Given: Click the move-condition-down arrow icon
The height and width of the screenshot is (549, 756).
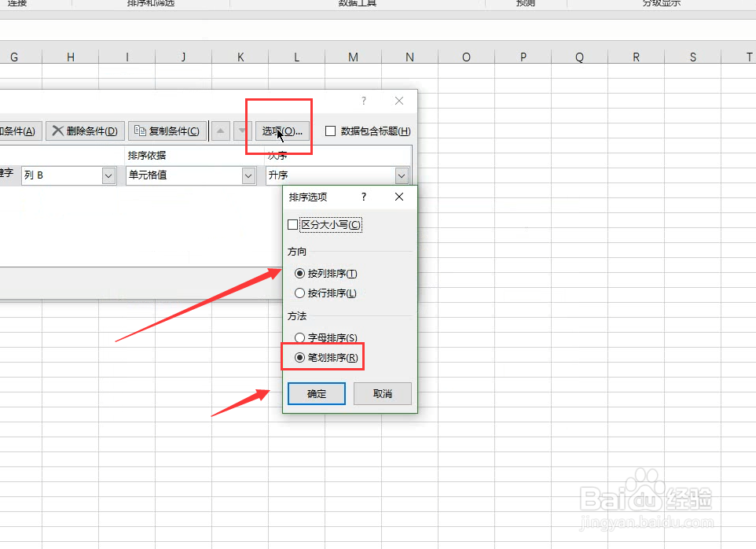Looking at the screenshot, I should pos(241,131).
